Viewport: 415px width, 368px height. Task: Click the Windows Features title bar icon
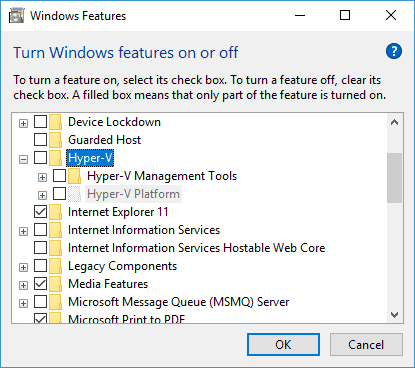(x=16, y=16)
